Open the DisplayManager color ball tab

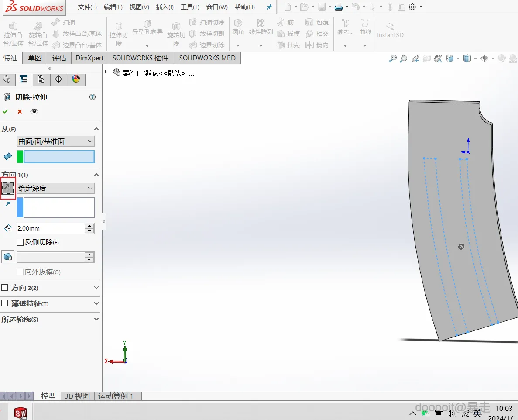click(x=76, y=79)
